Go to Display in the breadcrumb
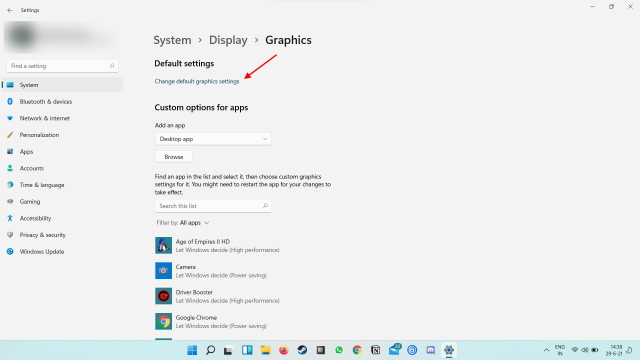The image size is (640, 360). pyautogui.click(x=228, y=40)
